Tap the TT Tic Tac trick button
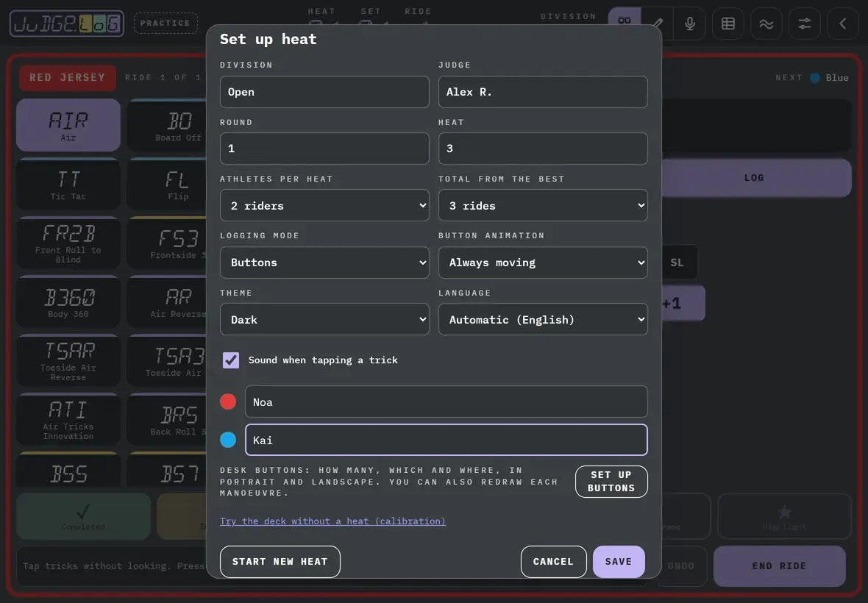The image size is (868, 603). [68, 185]
